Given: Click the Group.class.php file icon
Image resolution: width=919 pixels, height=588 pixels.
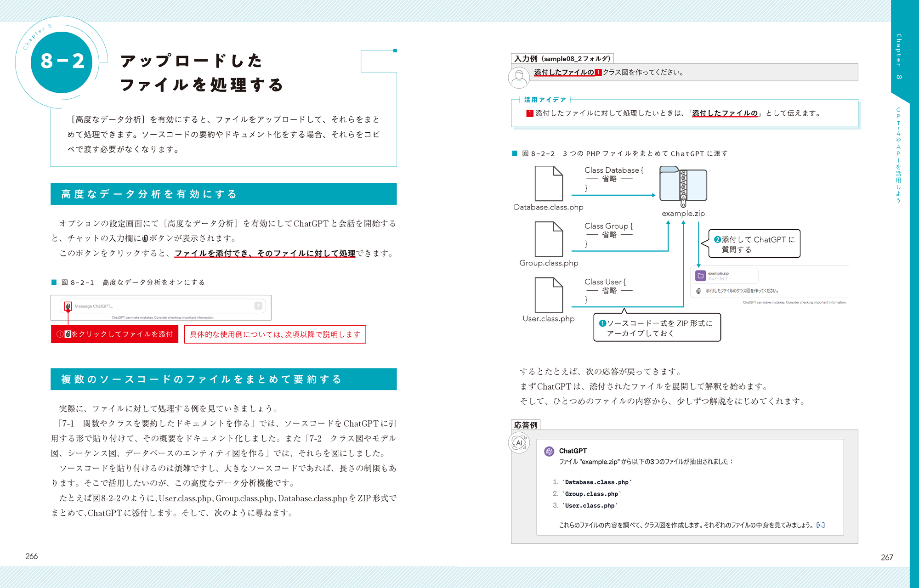Looking at the screenshot, I should point(548,239).
